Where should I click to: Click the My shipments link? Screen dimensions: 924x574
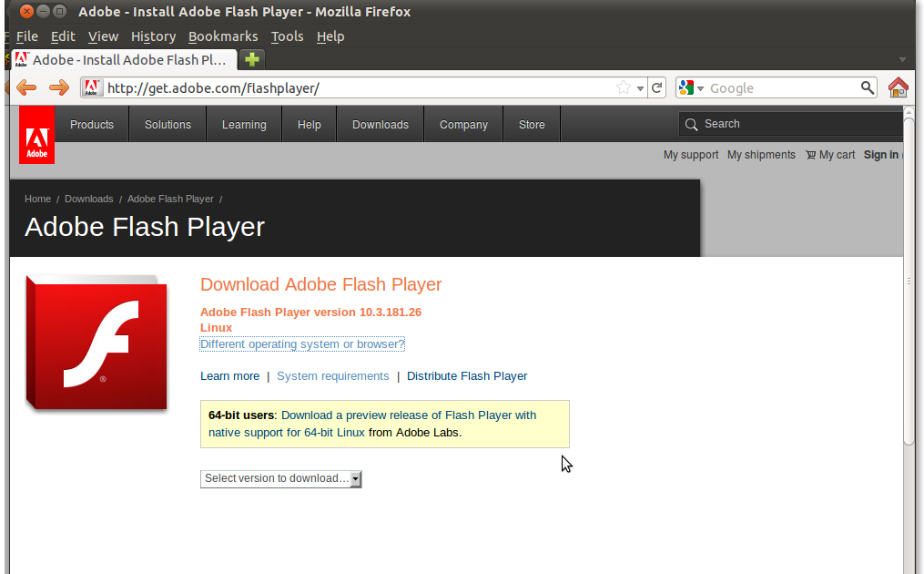761,155
